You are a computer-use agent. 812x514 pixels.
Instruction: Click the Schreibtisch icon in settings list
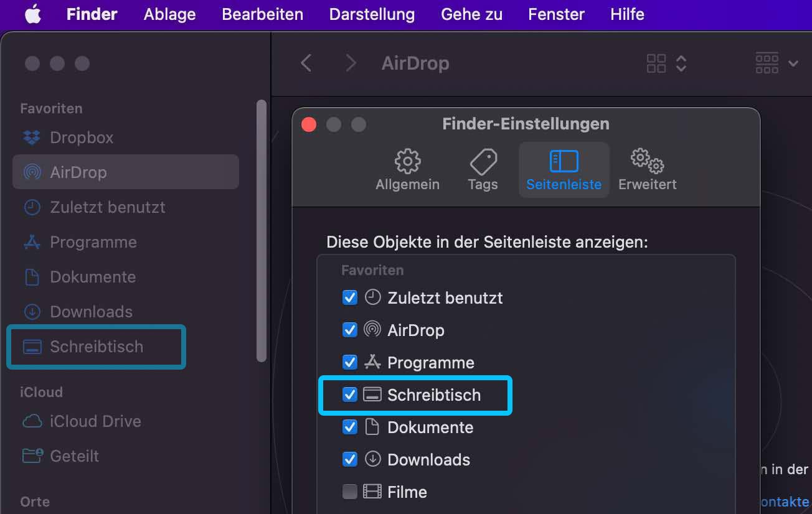[372, 395]
